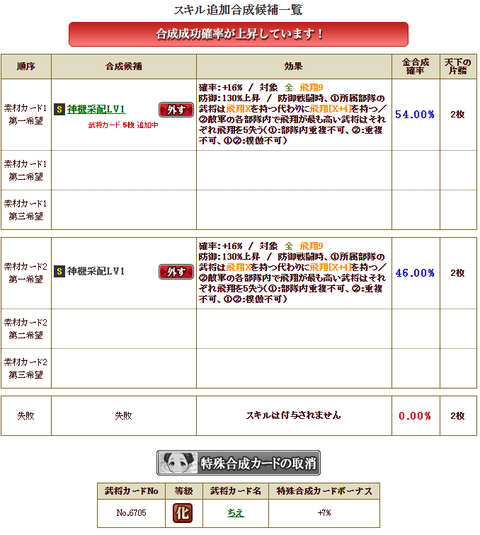Click the S rank icon in 素材カード1 row
Screen dimensions: 480x535
[x=59, y=110]
